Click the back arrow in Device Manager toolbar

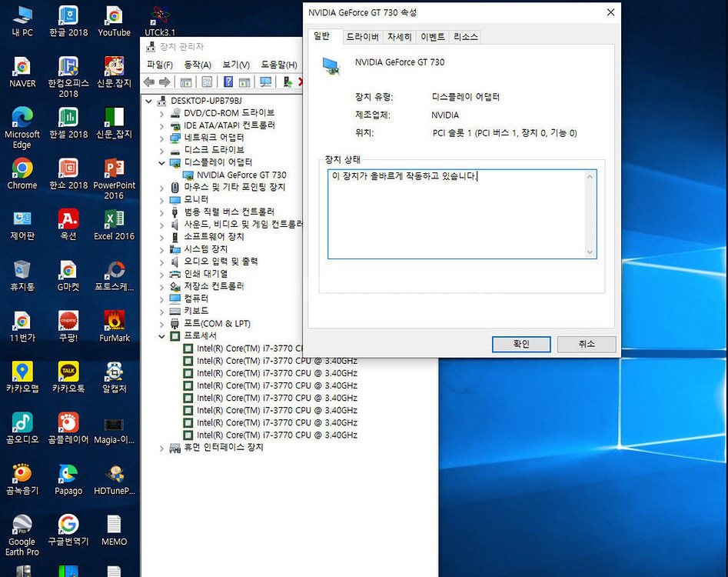(x=149, y=82)
